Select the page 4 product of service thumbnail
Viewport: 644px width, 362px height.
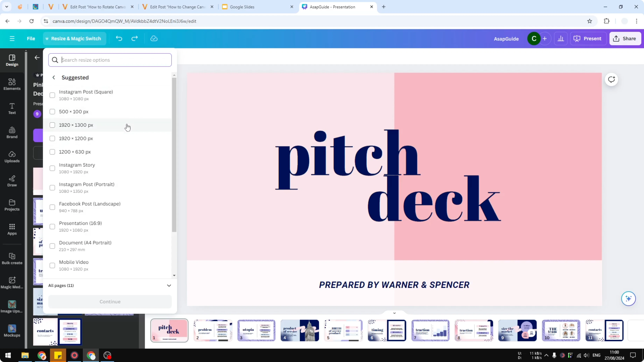tap(300, 330)
